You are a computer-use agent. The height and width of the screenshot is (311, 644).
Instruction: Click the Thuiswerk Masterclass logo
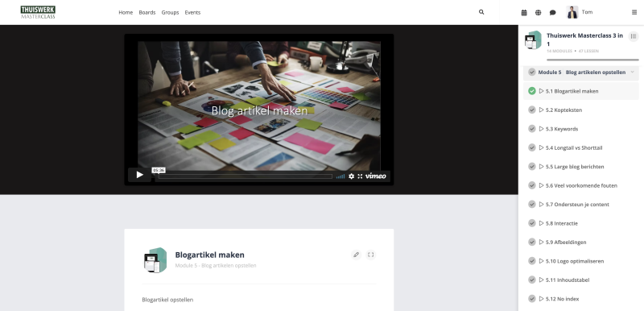(38, 12)
